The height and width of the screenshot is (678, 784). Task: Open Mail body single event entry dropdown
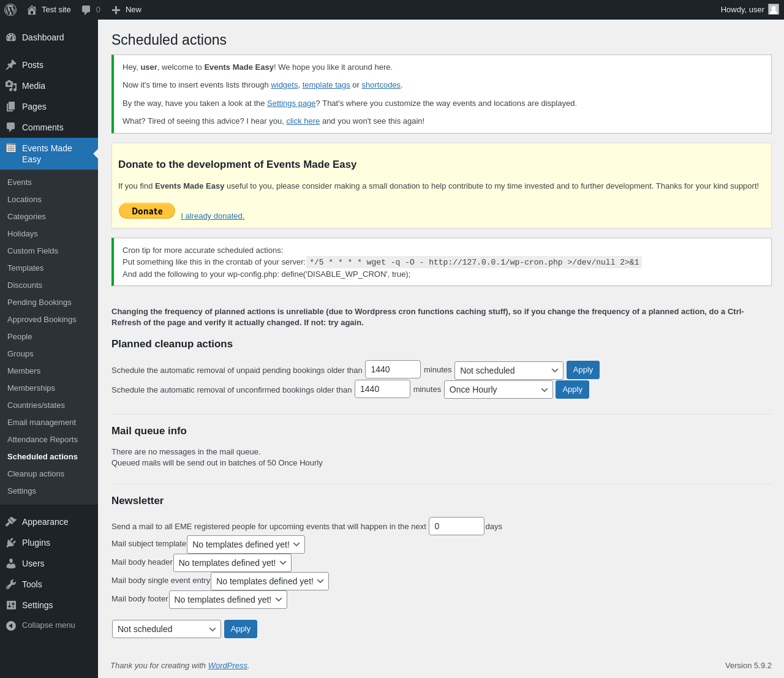click(269, 581)
